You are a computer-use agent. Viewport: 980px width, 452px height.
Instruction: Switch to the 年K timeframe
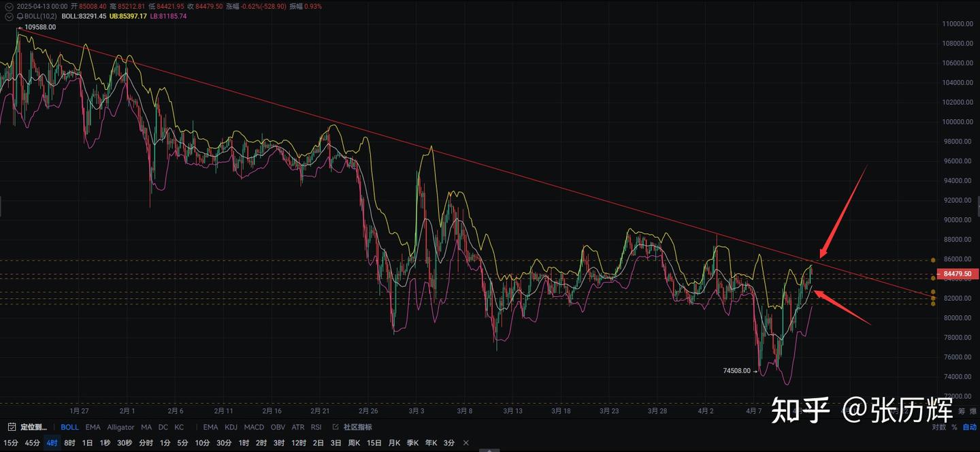pyautogui.click(x=431, y=443)
